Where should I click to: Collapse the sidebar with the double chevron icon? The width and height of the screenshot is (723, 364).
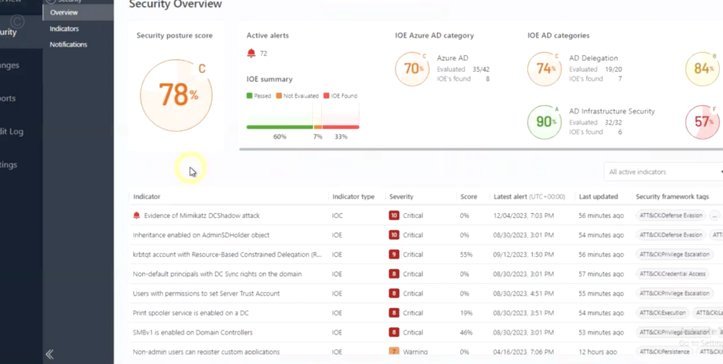click(49, 354)
